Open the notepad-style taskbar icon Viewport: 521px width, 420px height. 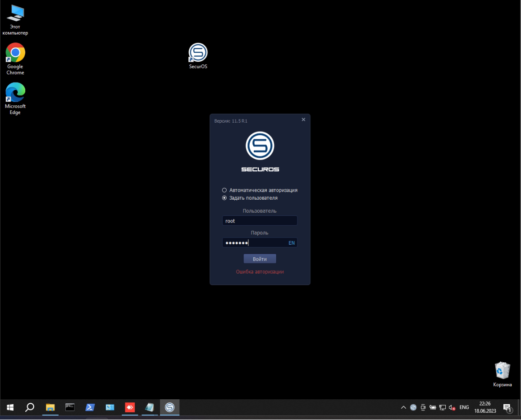point(150,407)
